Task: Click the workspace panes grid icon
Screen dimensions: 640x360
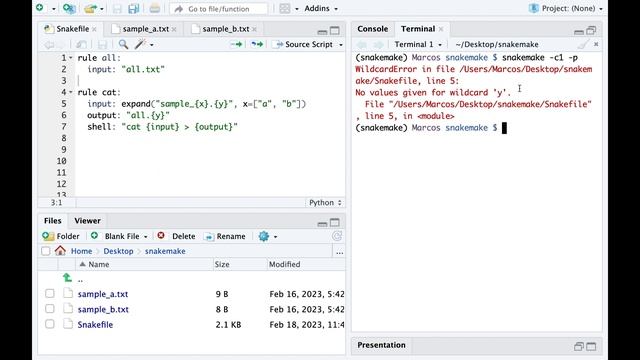Action: pos(285,9)
